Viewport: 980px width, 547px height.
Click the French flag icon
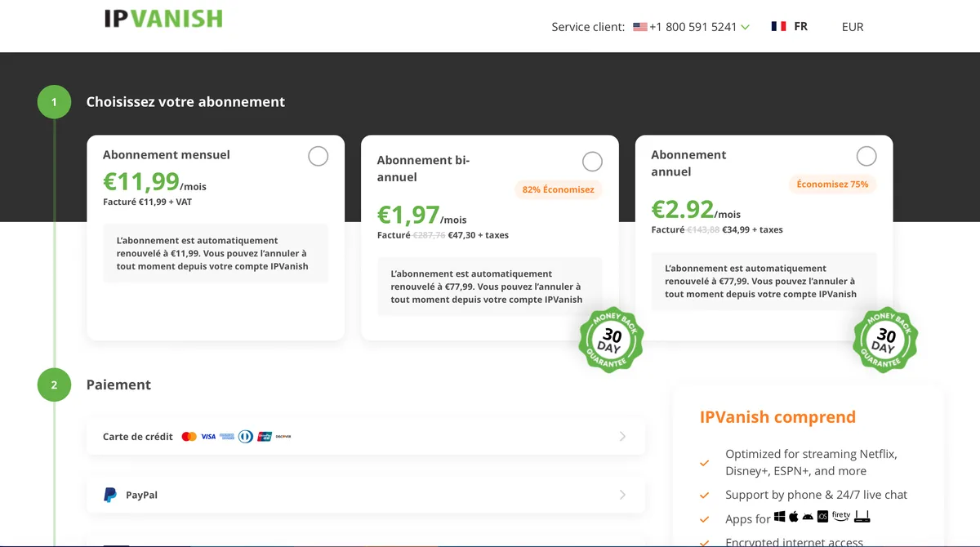click(x=778, y=26)
